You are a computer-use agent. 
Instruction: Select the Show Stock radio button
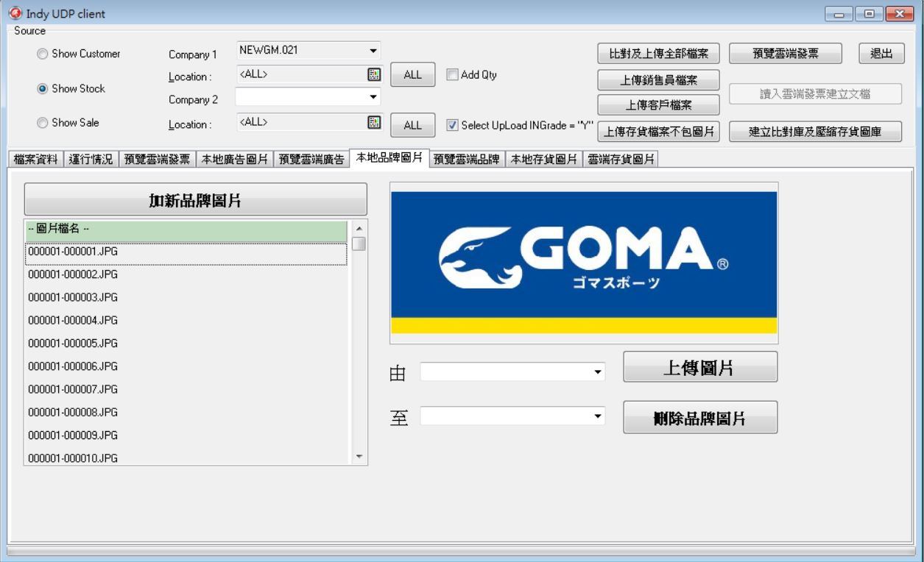tap(42, 88)
